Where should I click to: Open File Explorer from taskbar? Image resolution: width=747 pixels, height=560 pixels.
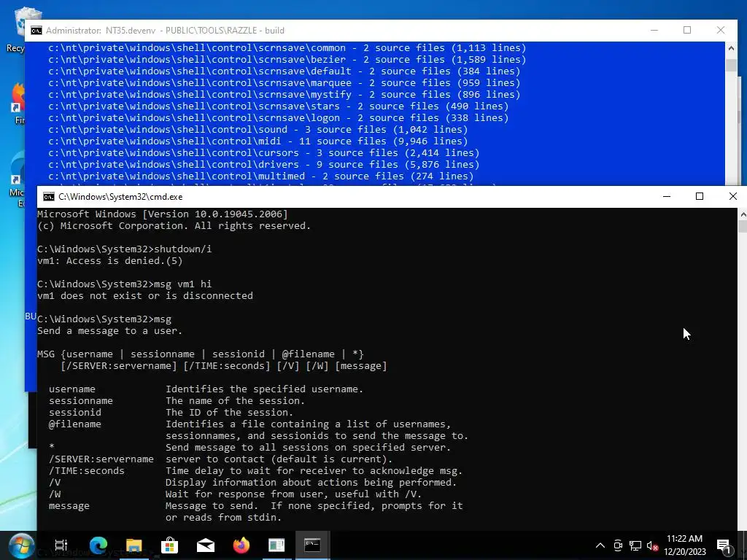134,545
